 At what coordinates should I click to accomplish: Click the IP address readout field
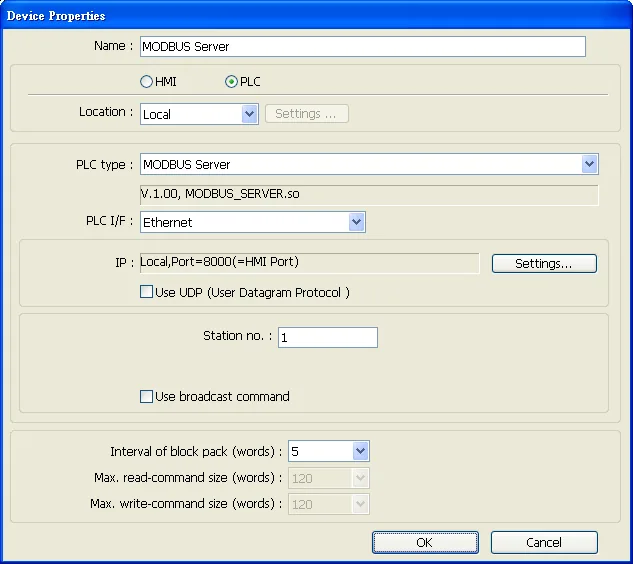click(310, 263)
